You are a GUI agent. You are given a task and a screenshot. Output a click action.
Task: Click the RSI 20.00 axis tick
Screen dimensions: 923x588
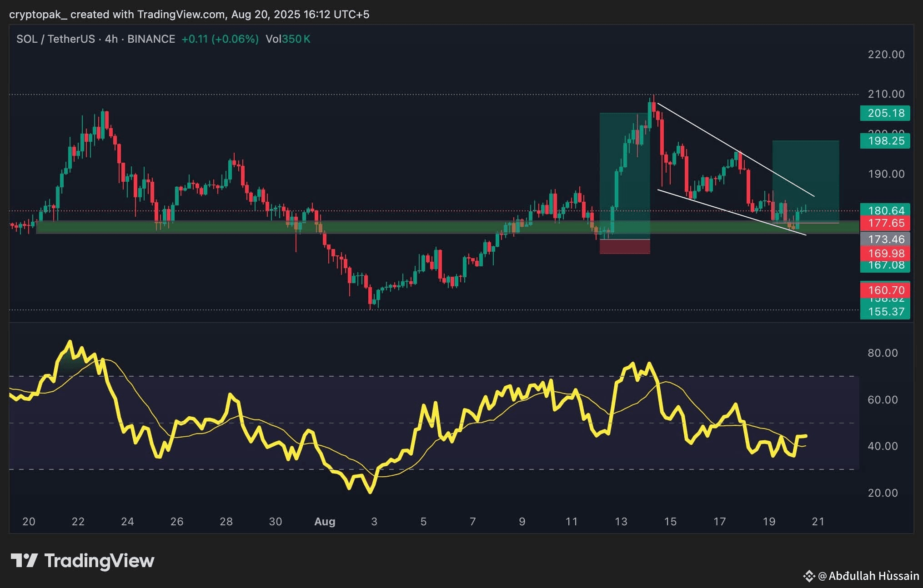(883, 493)
